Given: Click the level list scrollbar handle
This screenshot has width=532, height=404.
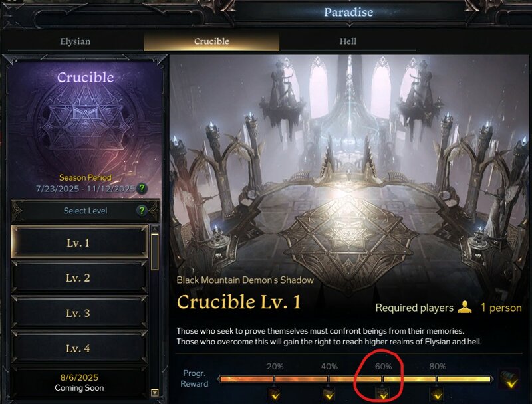Looking at the screenshot, I should click(x=155, y=252).
